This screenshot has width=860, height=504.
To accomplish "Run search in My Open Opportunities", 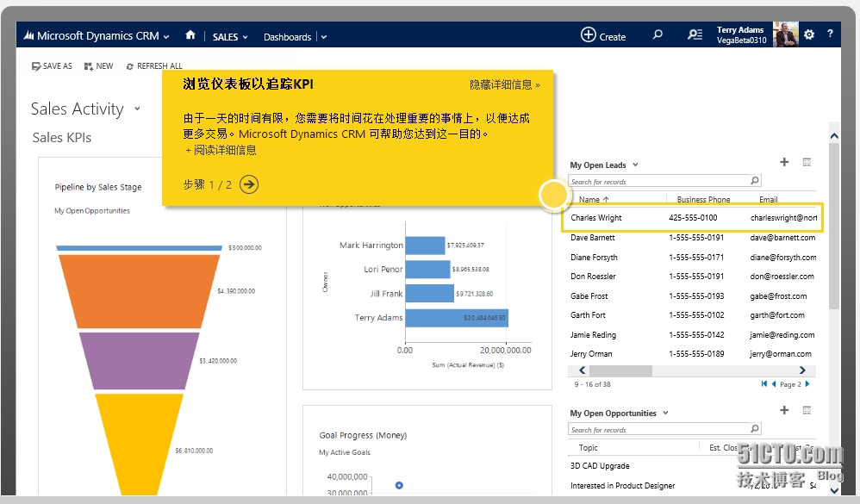I will point(755,429).
